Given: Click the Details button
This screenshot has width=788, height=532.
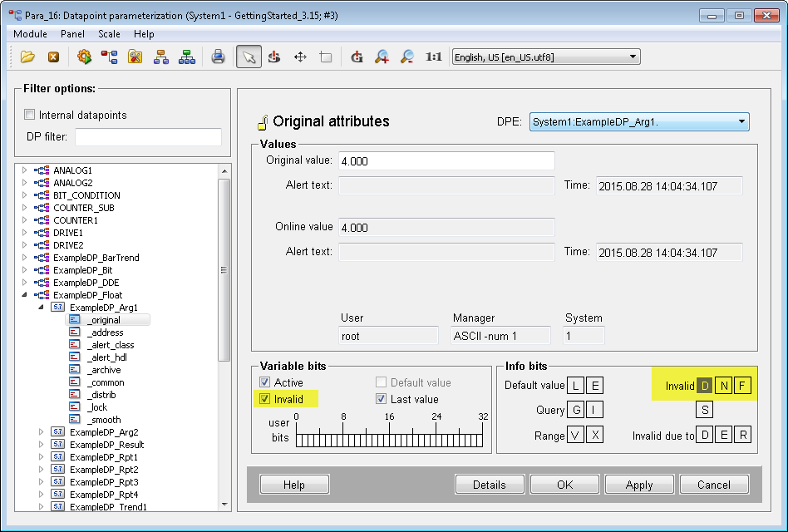Looking at the screenshot, I should click(489, 485).
